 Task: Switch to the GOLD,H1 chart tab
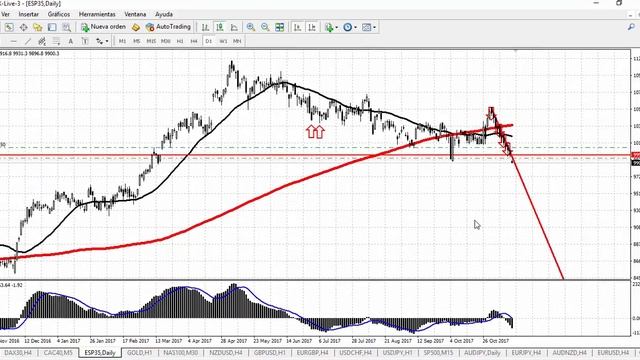[140, 352]
